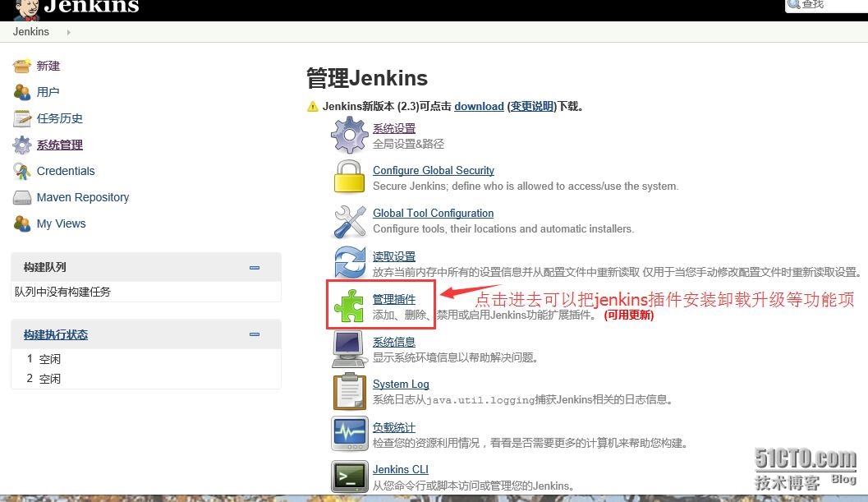Open My Views in the sidebar

coord(62,223)
